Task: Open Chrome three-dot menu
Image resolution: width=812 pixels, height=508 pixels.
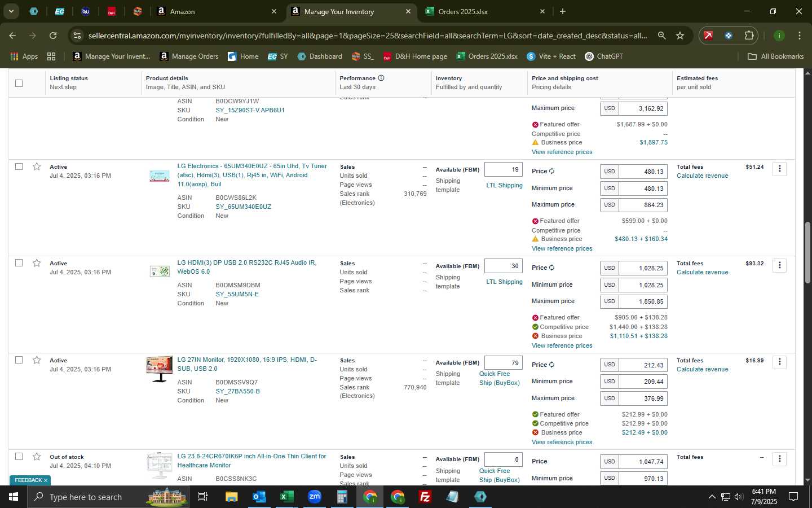Action: (799, 36)
